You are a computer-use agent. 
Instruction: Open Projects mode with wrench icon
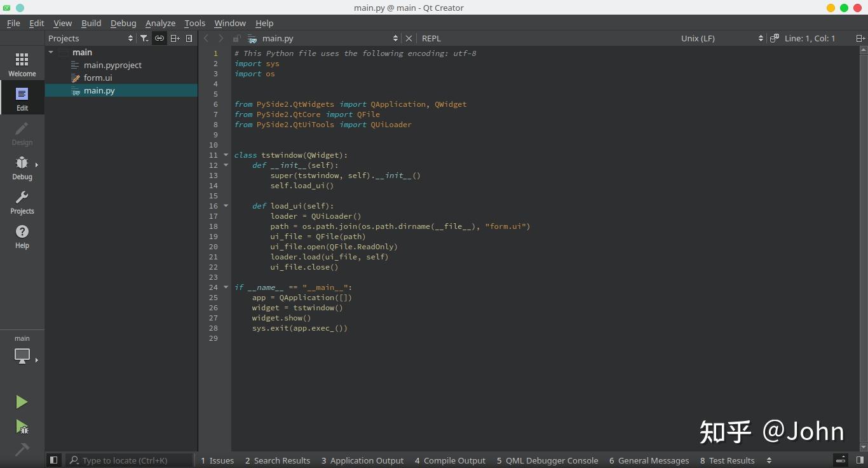tap(22, 202)
